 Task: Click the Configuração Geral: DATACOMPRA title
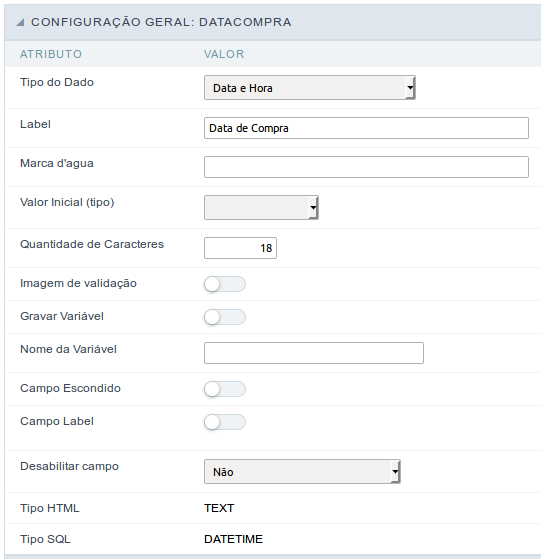(x=161, y=22)
